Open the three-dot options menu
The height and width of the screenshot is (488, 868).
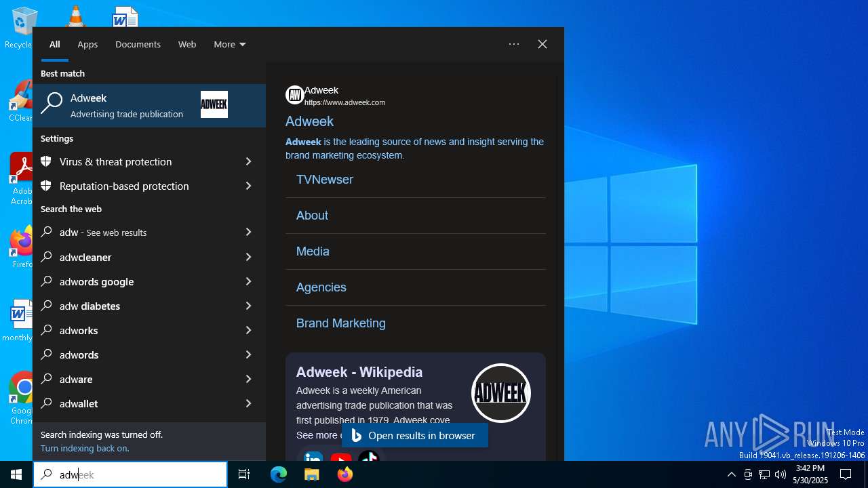tap(514, 44)
